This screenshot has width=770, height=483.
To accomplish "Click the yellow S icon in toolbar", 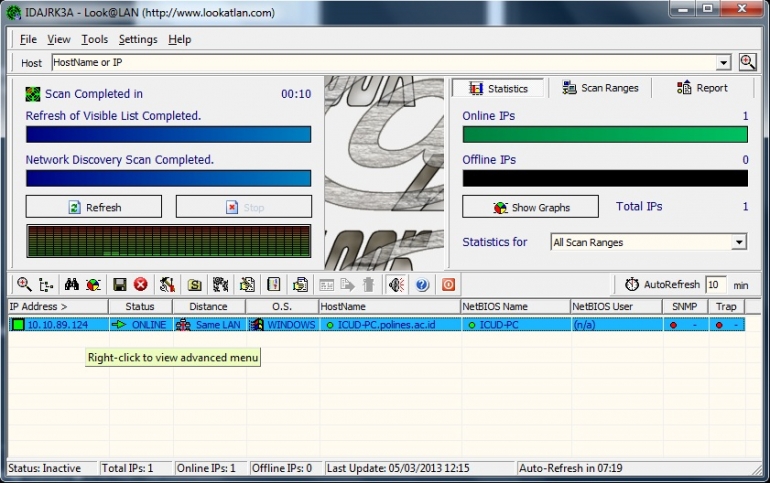I will (194, 285).
